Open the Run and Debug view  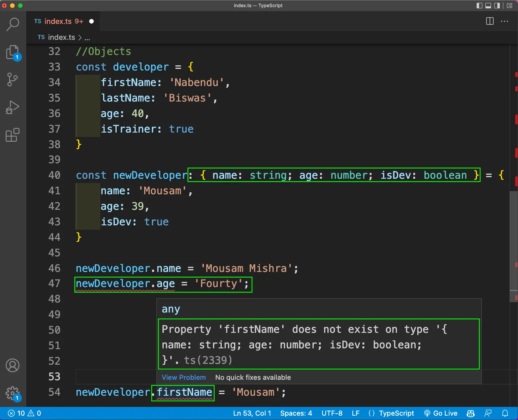[x=13, y=107]
